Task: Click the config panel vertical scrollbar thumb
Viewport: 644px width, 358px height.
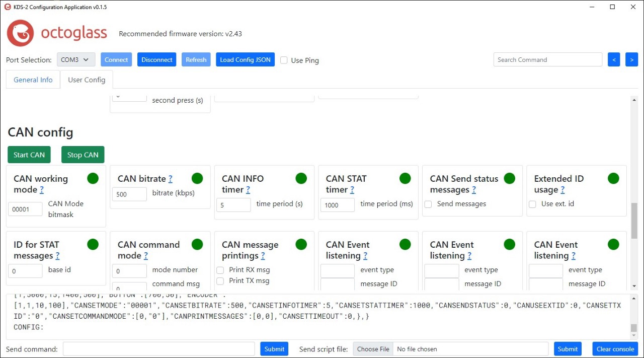Action: coord(634,221)
